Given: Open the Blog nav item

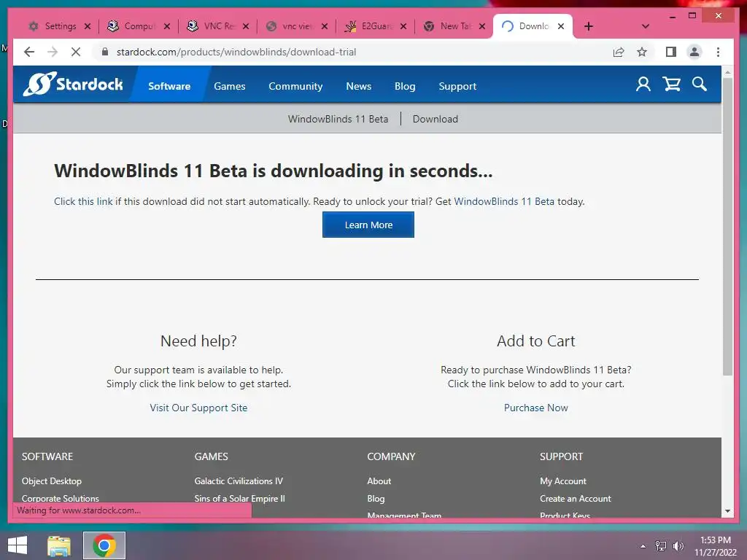Looking at the screenshot, I should (405, 86).
